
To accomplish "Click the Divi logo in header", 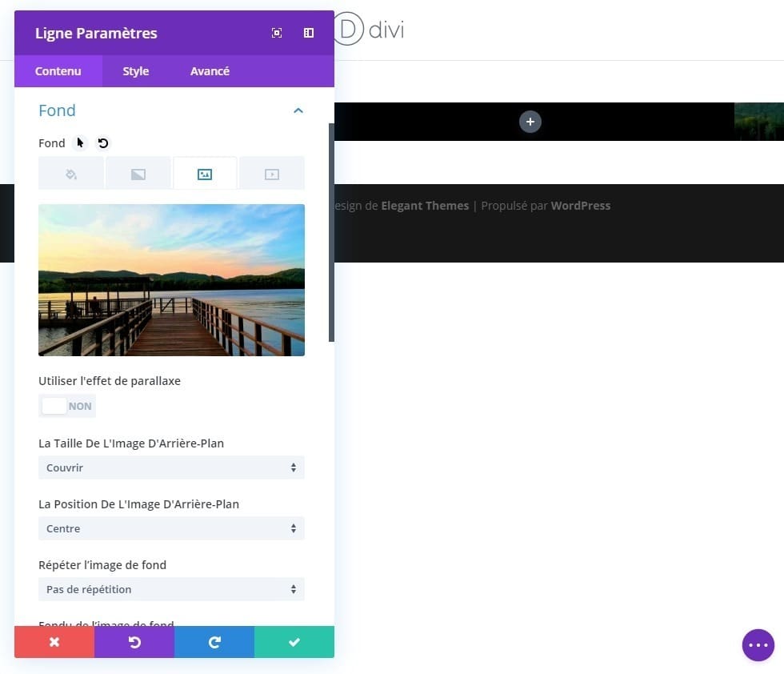I will (x=370, y=30).
